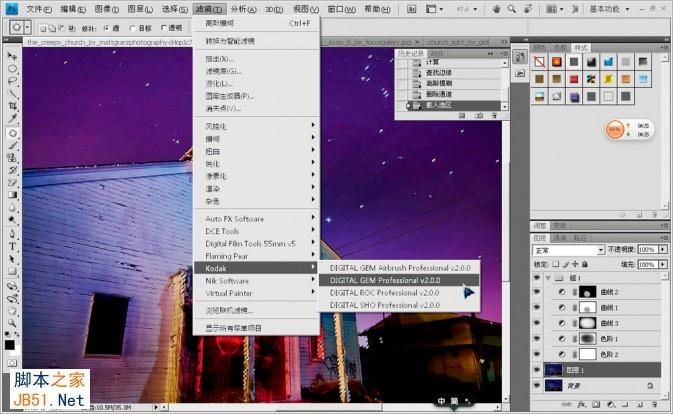Hide the 色阶 1 layer with its eye icon
This screenshot has height=414, width=673.
pos(537,338)
